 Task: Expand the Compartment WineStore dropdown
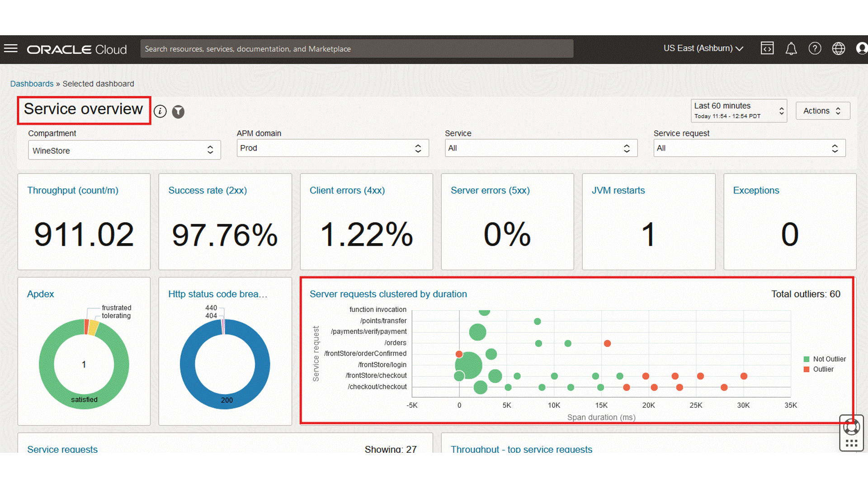point(124,150)
